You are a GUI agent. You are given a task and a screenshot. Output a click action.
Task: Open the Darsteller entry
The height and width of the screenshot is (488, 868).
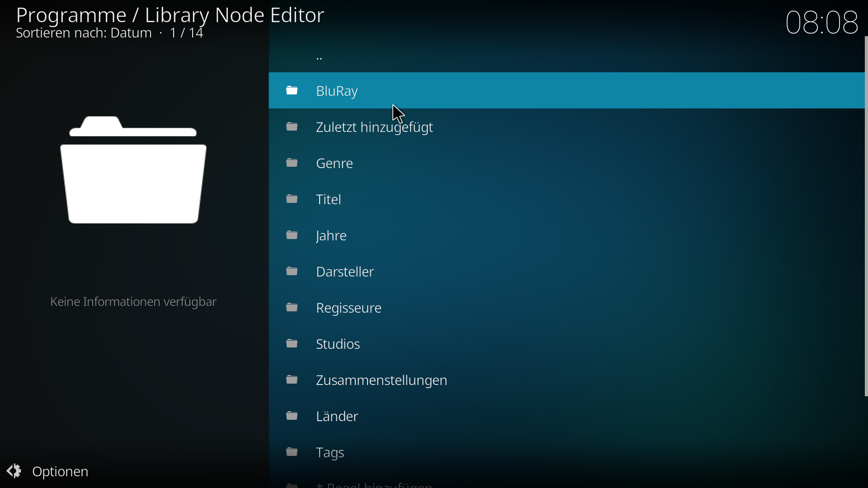[567, 272]
